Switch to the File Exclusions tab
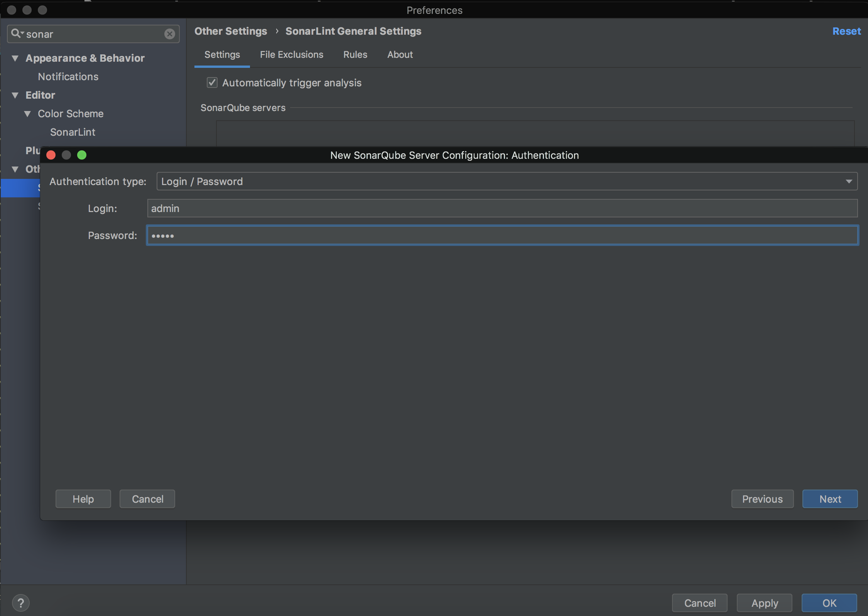 tap(291, 55)
